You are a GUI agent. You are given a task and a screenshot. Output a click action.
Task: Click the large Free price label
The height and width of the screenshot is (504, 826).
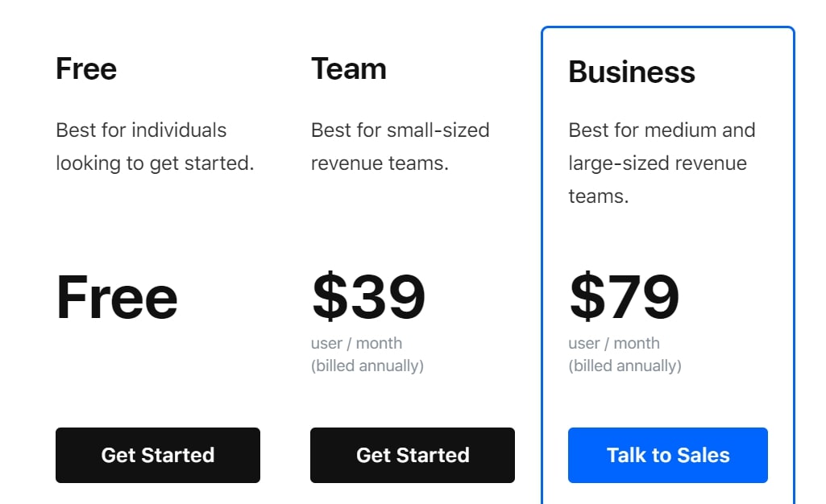116,297
